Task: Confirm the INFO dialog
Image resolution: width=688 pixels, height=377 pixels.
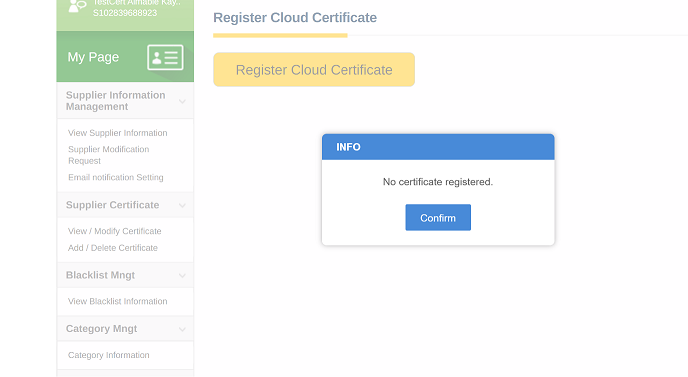Action: [438, 217]
